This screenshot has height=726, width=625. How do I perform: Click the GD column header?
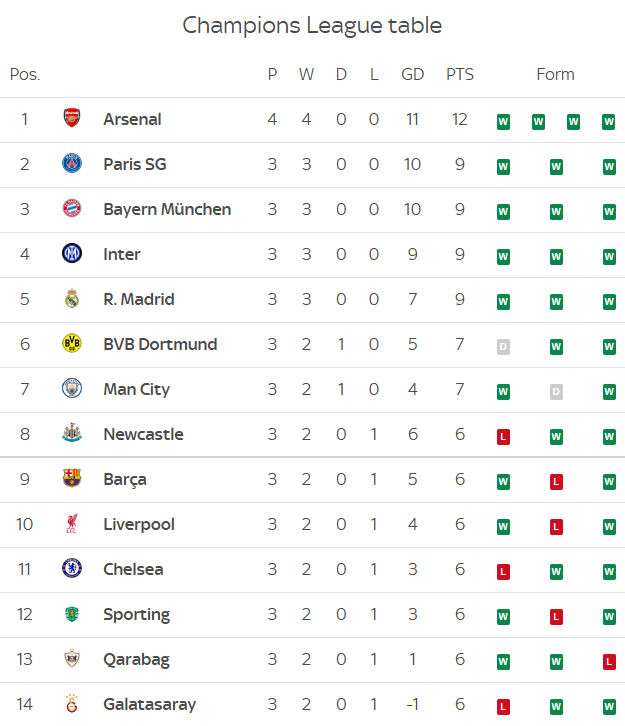pos(412,74)
